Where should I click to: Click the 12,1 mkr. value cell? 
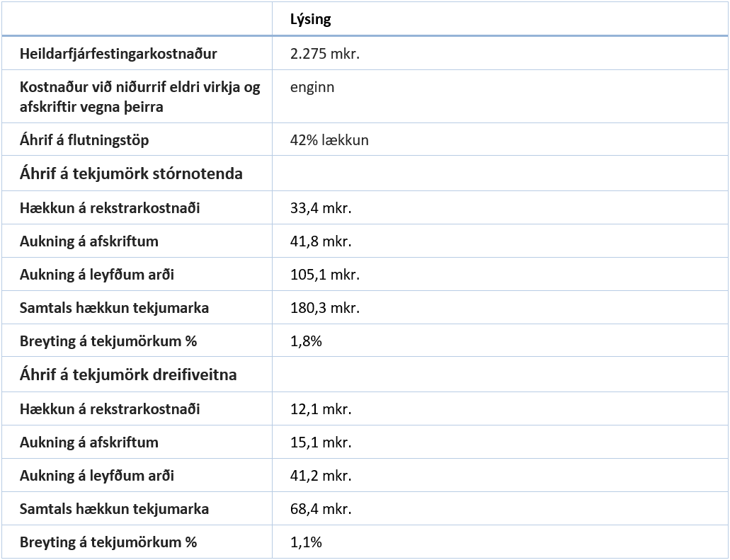coord(321,409)
